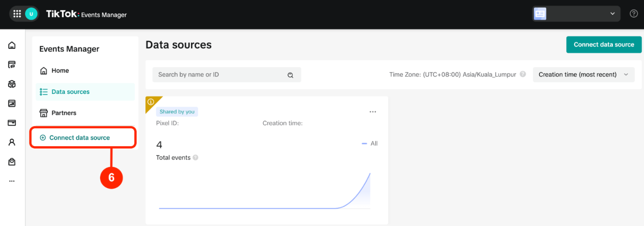The height and width of the screenshot is (226, 644).
Task: Go to the home icon in left rail
Action: tap(12, 45)
